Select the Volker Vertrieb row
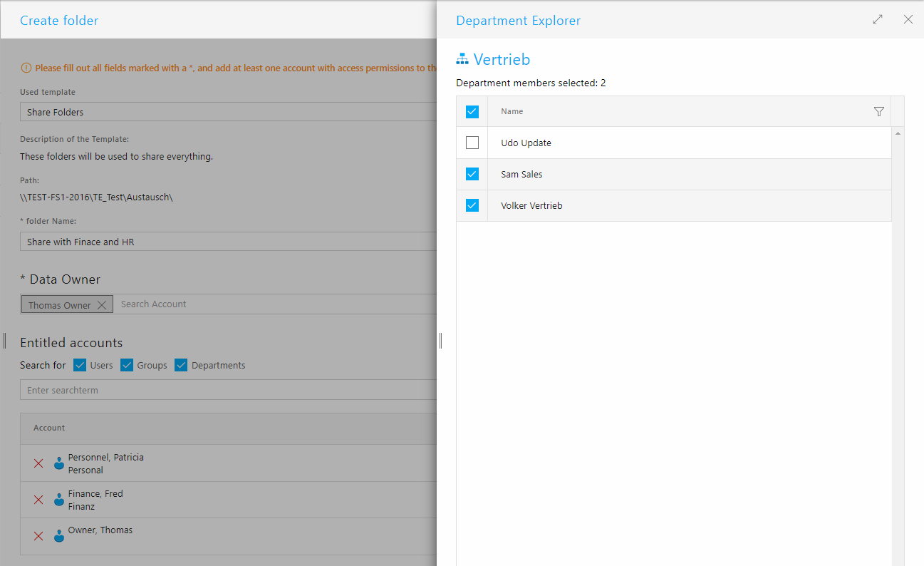924x566 pixels. pos(674,205)
